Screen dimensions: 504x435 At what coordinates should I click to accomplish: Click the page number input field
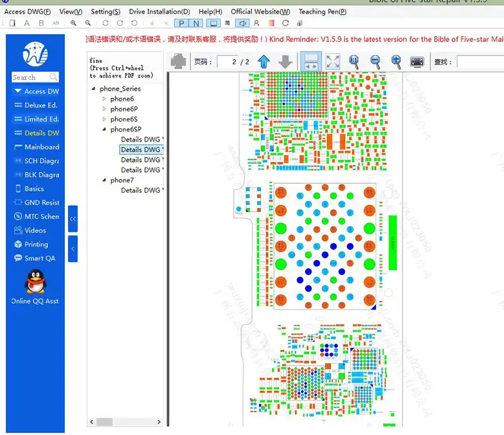tap(227, 62)
